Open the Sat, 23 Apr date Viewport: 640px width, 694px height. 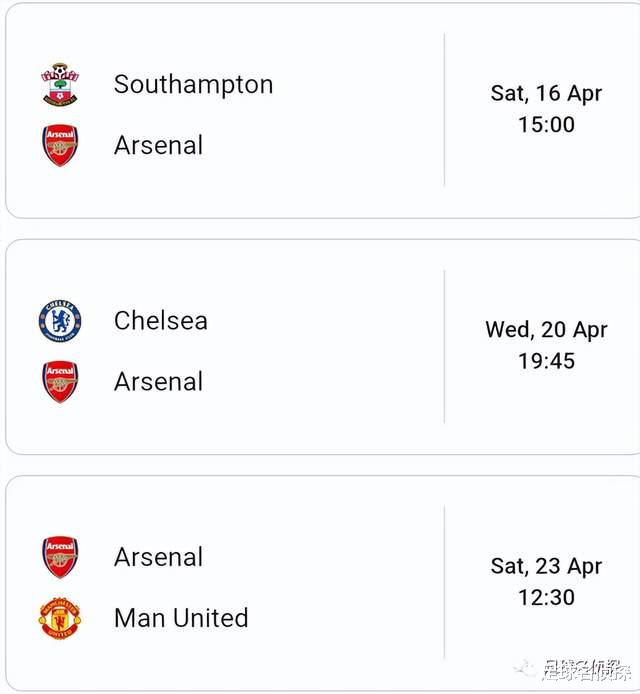(546, 567)
